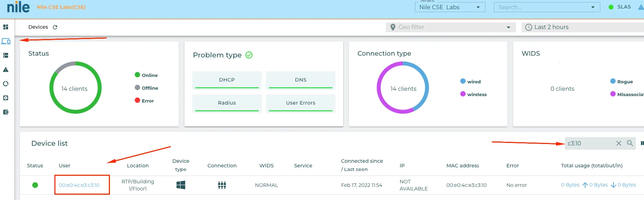The width and height of the screenshot is (644, 200).
Task: Click the Problem type green checkmark
Action: tap(249, 55)
